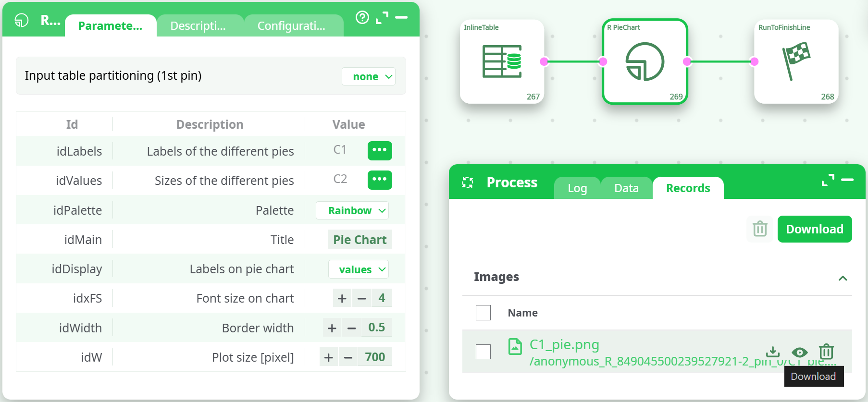The width and height of the screenshot is (868, 402).
Task: Click the trash icon beside the Download button
Action: tap(760, 229)
